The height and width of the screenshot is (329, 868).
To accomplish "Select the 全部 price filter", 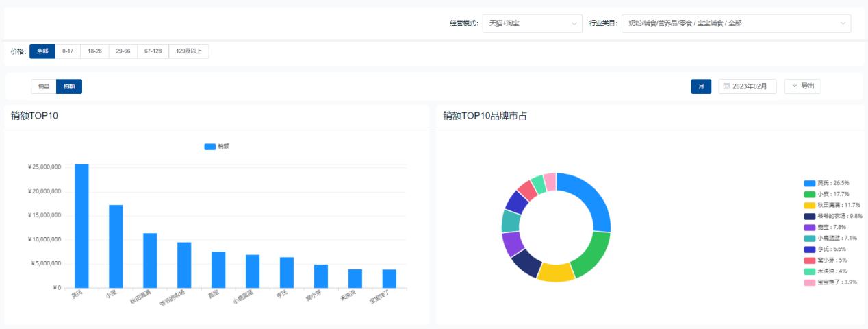I will [42, 51].
